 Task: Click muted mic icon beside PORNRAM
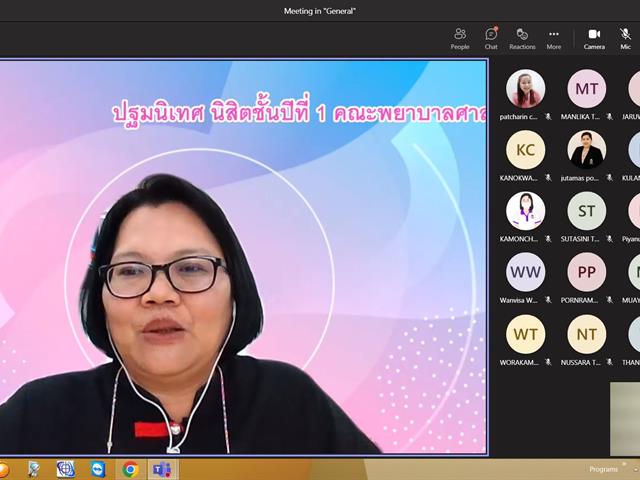pos(609,300)
